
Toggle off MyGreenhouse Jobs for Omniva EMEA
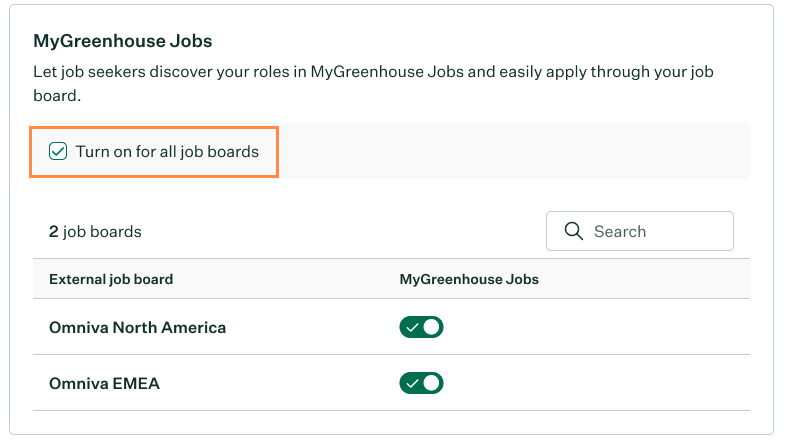point(421,383)
